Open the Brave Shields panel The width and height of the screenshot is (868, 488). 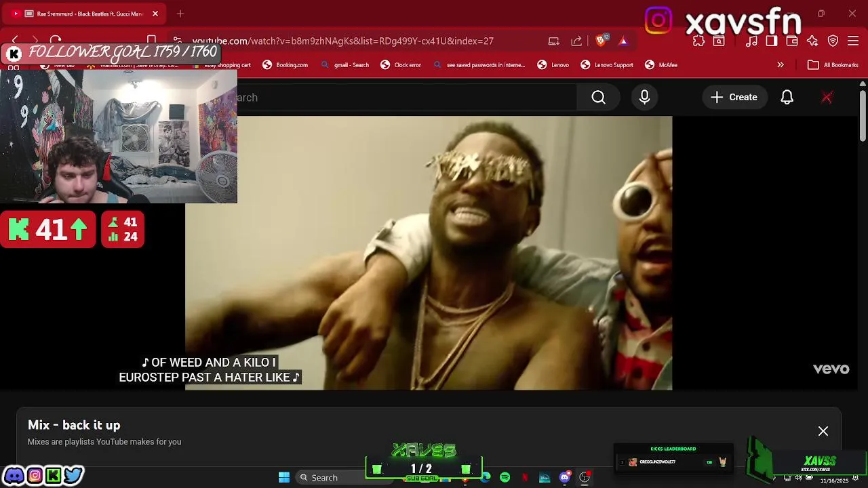[601, 41]
